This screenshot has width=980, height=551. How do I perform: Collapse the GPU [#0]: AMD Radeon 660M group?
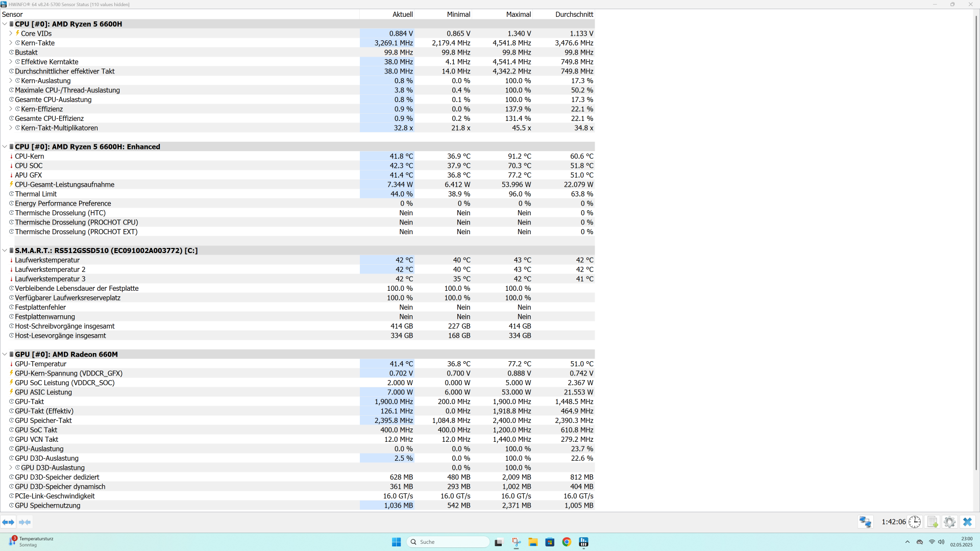5,354
